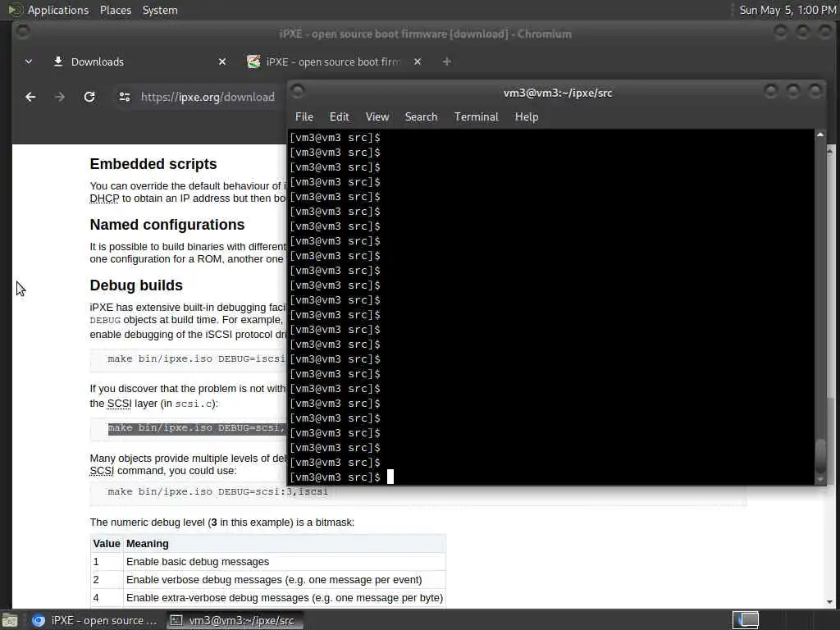Screen dimensions: 840x630
Task: Click the Chromium back arrow
Action: (x=30, y=97)
